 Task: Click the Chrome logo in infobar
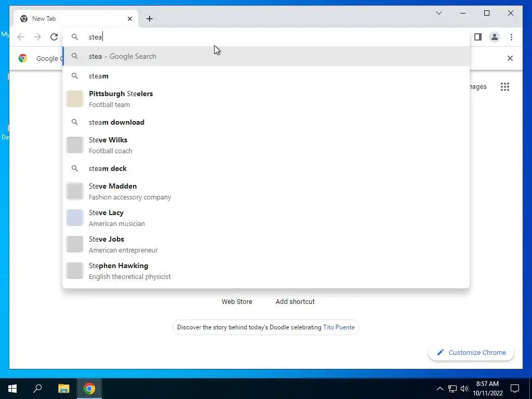click(x=23, y=58)
